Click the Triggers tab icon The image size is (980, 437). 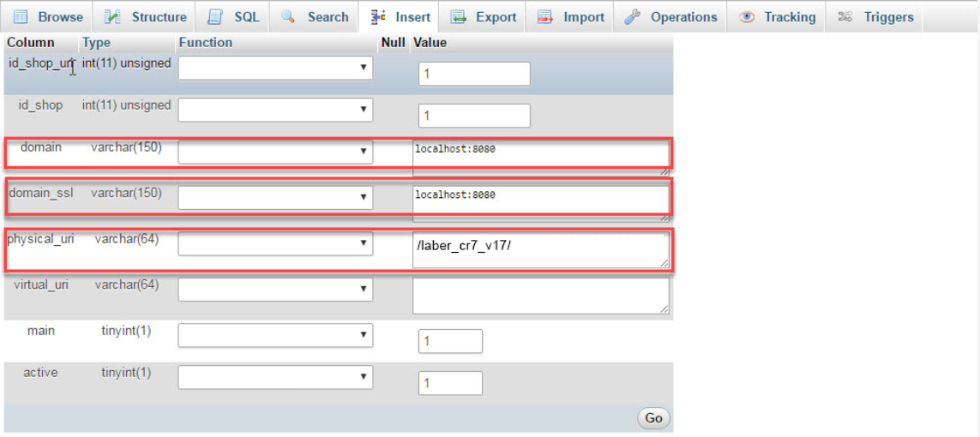845,17
